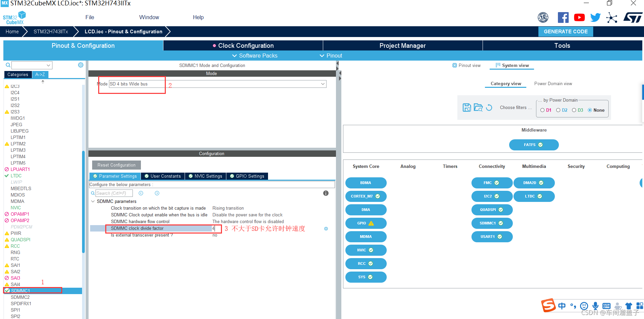Click the GENERATE CODE button

point(566,32)
